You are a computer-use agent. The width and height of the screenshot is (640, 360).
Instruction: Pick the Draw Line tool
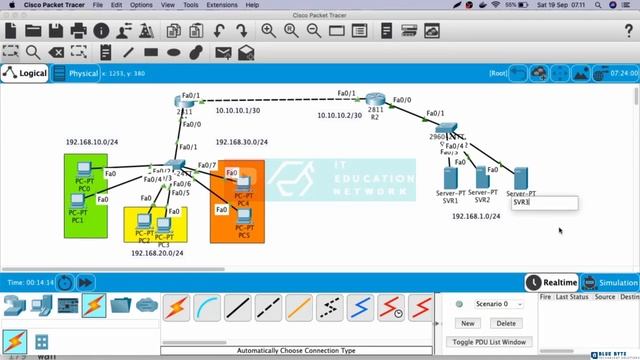pos(128,53)
